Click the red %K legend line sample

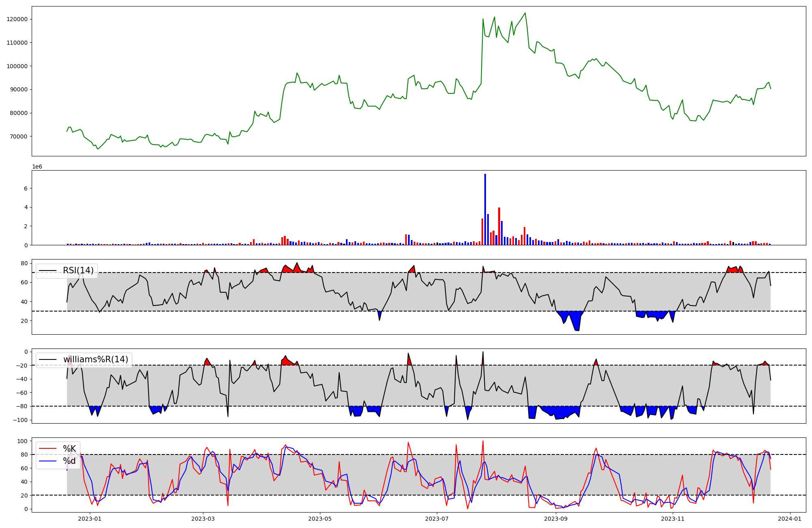tap(48, 449)
